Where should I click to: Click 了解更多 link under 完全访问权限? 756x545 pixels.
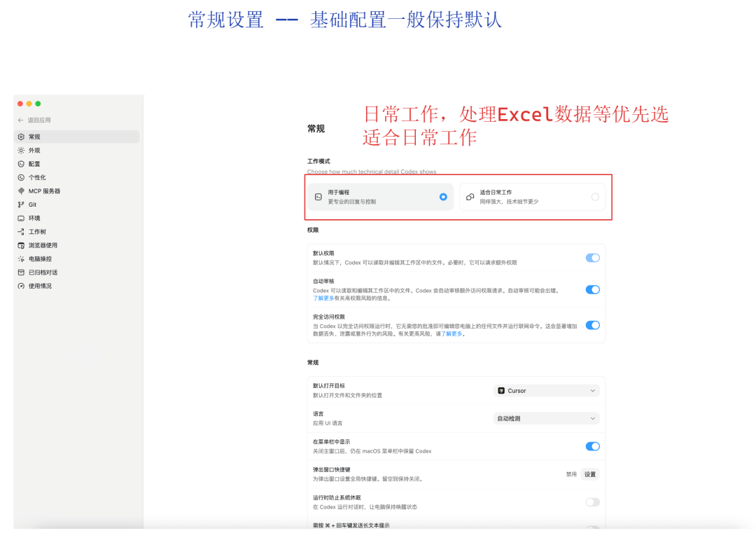click(451, 333)
